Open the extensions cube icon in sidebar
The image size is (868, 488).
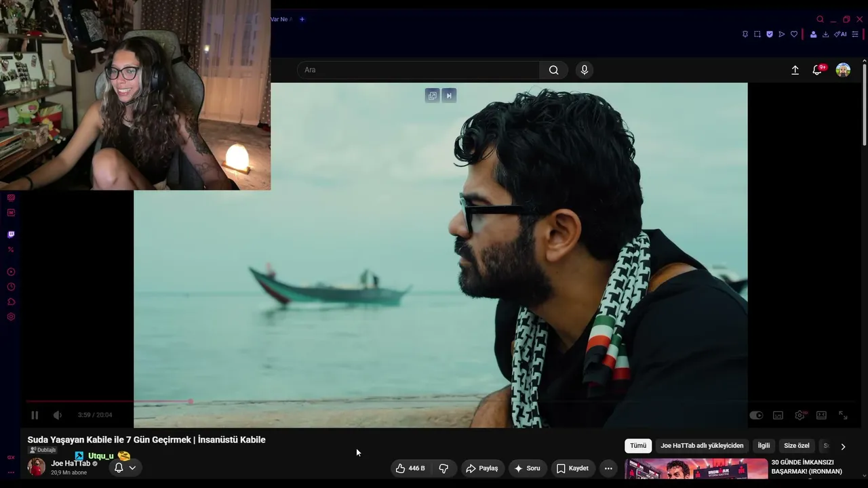tap(11, 302)
